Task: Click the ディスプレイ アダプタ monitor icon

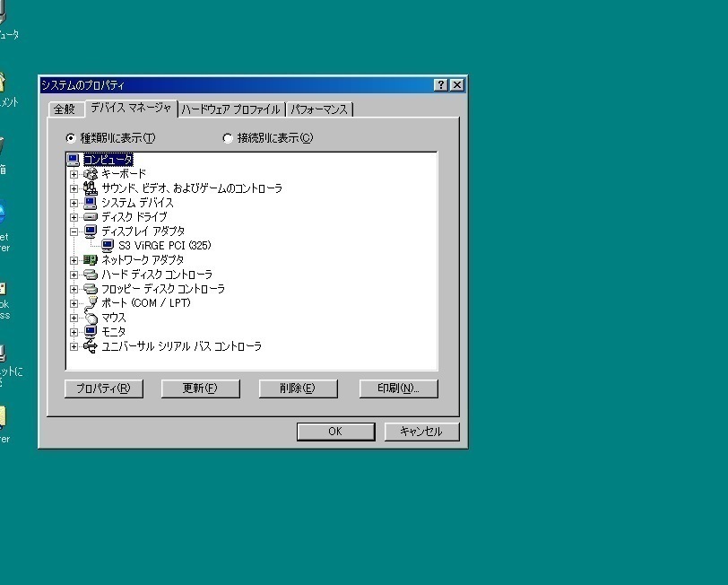Action: coord(90,231)
